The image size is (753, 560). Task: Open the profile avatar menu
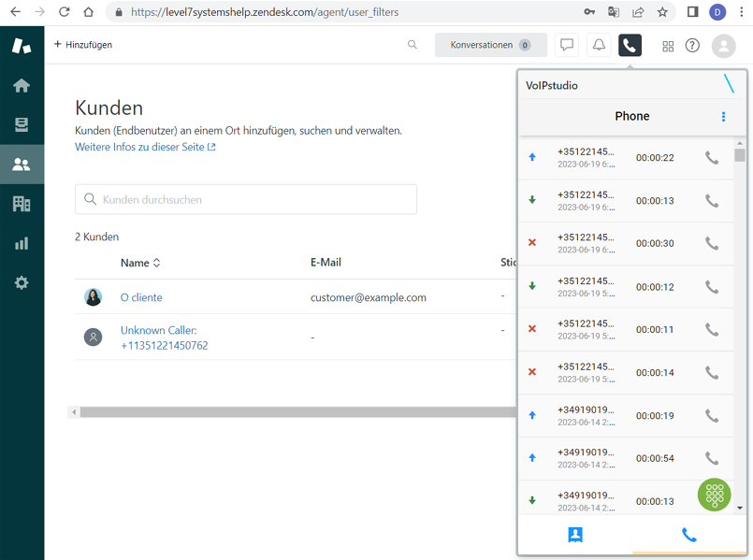point(723,45)
